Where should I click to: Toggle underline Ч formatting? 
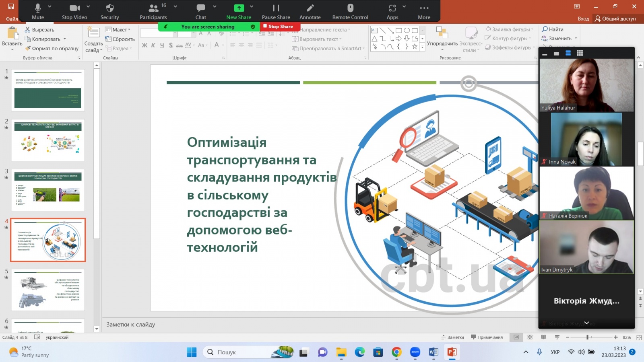point(162,45)
